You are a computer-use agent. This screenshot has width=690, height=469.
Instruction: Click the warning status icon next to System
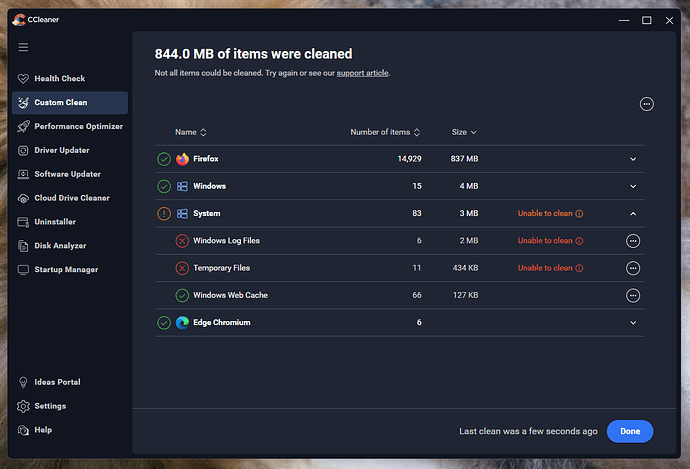[164, 213]
